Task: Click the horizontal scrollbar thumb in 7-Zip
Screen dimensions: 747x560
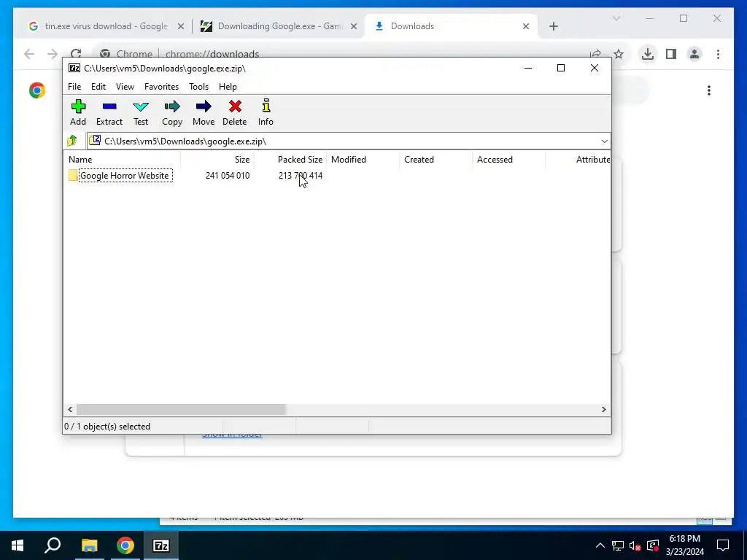Action: click(x=181, y=410)
